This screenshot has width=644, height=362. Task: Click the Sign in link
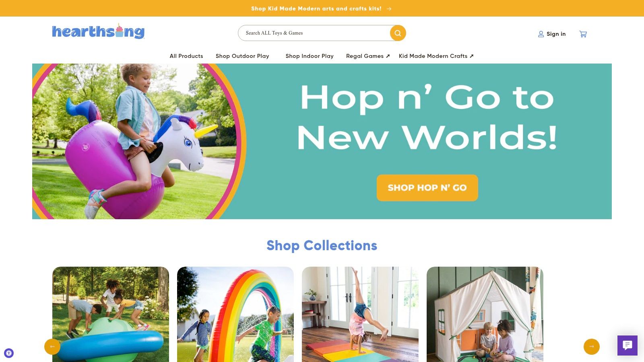556,34
